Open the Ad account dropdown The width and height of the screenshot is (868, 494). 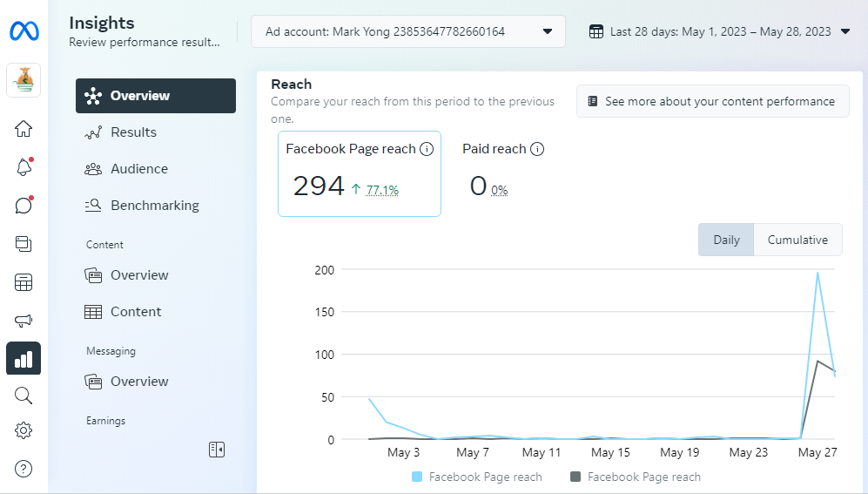408,31
